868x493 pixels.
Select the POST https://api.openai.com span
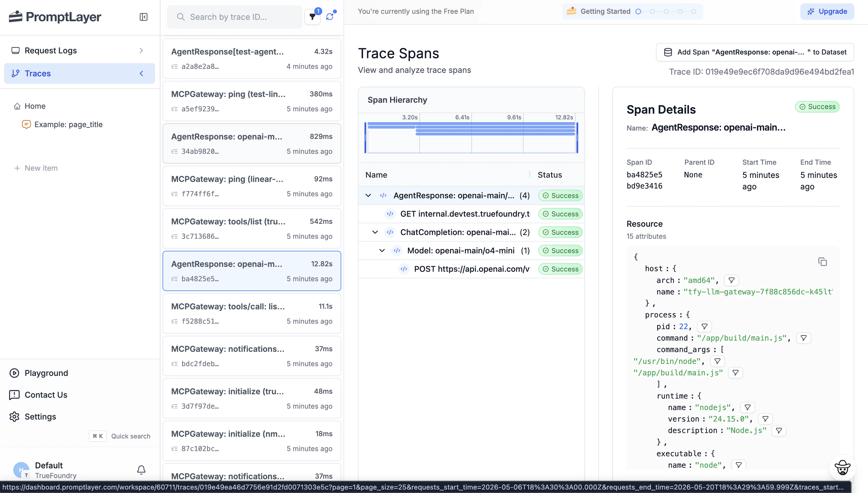(x=471, y=269)
